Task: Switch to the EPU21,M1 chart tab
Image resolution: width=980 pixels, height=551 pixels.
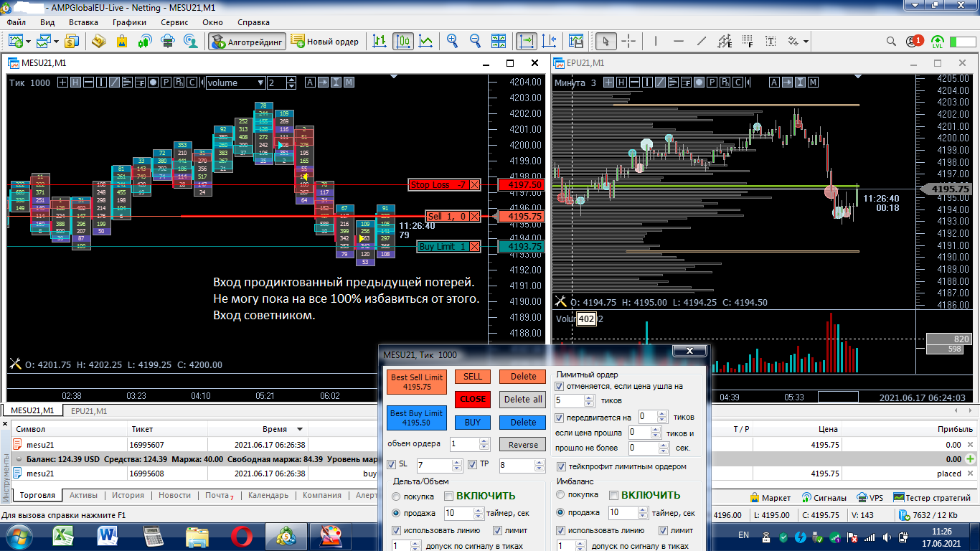Action: (89, 411)
